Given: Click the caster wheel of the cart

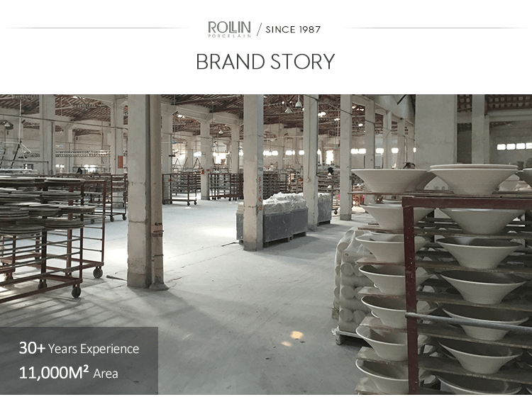Looking at the screenshot, I should (x=76, y=291).
